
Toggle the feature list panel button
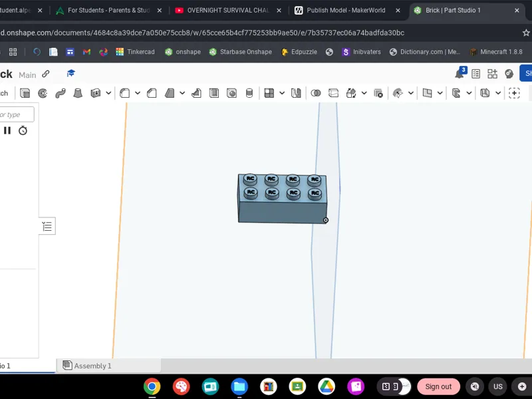coord(47,226)
